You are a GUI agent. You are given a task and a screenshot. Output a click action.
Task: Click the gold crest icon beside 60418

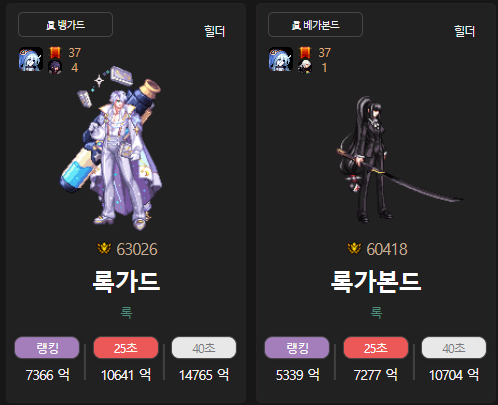(x=354, y=249)
